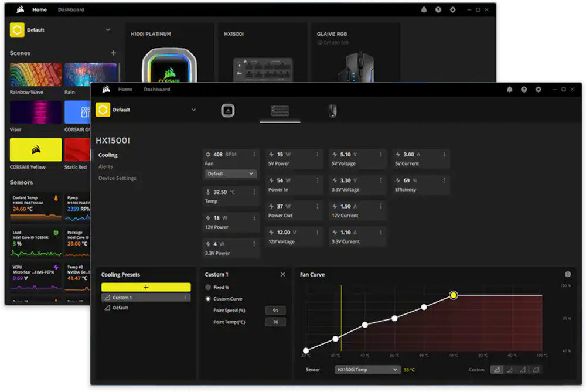586x392 pixels.
Task: Select the mouse device icon in the front window
Action: (332, 111)
